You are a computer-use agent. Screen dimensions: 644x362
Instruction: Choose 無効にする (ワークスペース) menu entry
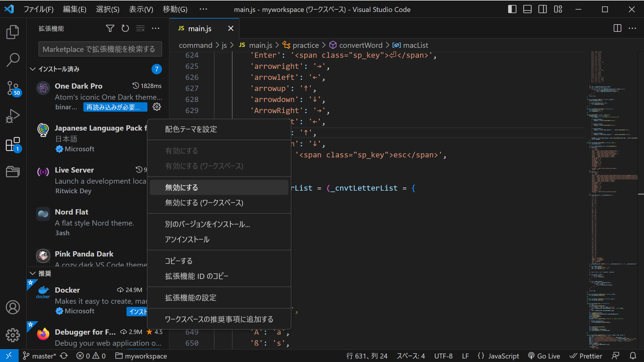pyautogui.click(x=219, y=203)
